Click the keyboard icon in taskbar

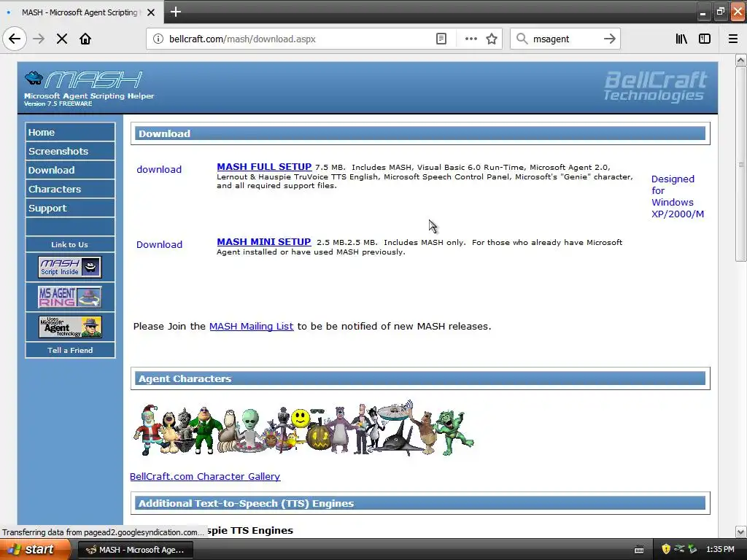639,550
